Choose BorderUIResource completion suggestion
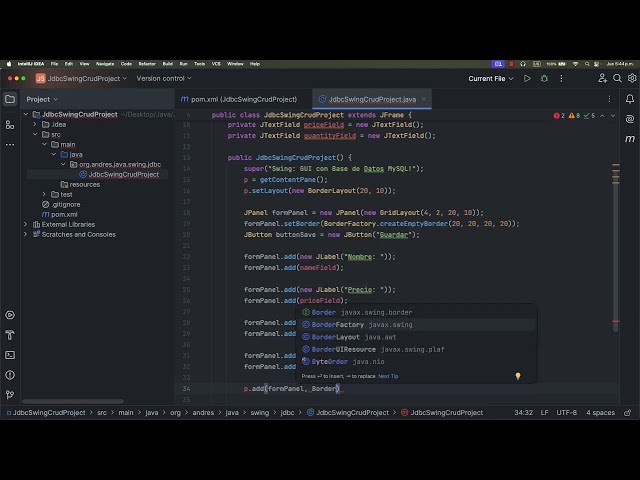Screen dimensions: 640x480 tap(416, 349)
